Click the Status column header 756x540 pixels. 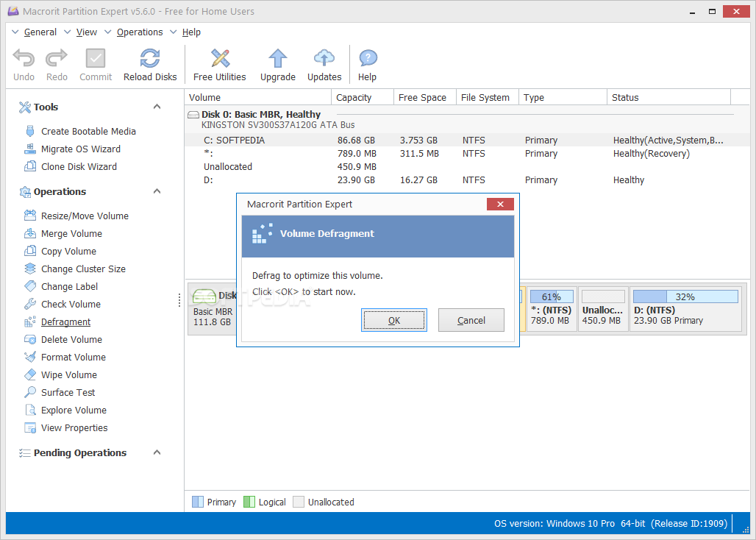point(669,97)
